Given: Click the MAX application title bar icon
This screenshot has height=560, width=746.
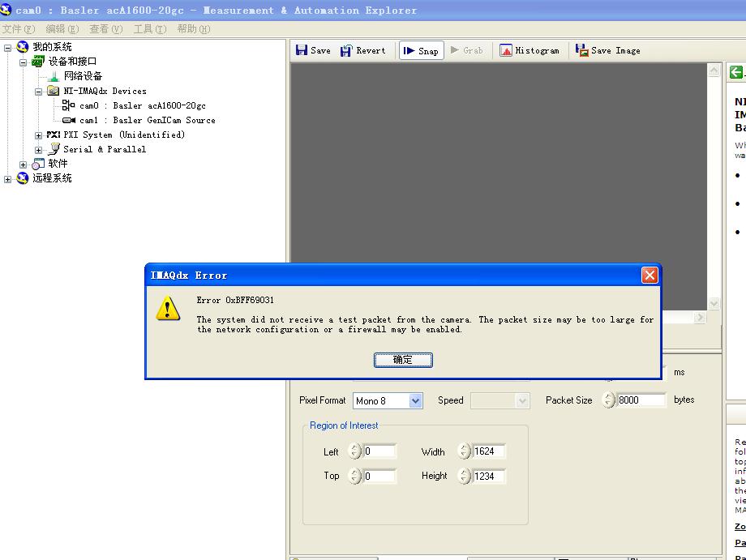Looking at the screenshot, I should coord(6,10).
